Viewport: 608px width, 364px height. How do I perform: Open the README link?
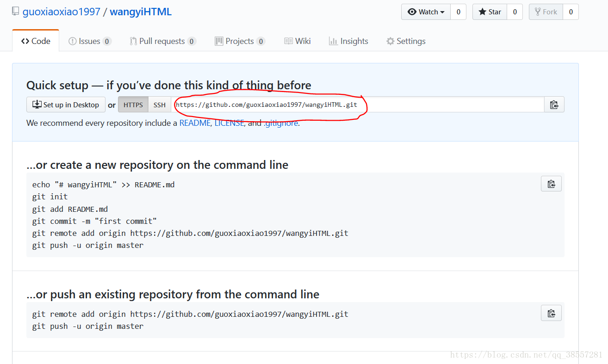(x=195, y=123)
